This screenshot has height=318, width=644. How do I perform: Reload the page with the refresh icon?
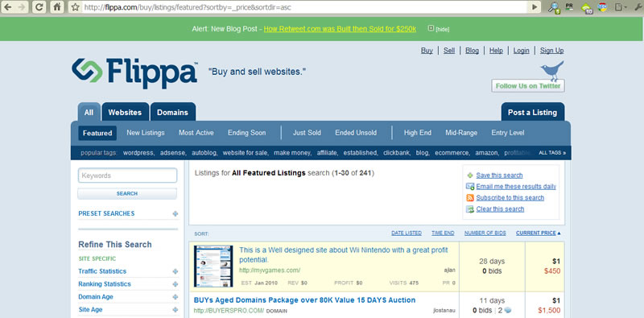click(39, 7)
